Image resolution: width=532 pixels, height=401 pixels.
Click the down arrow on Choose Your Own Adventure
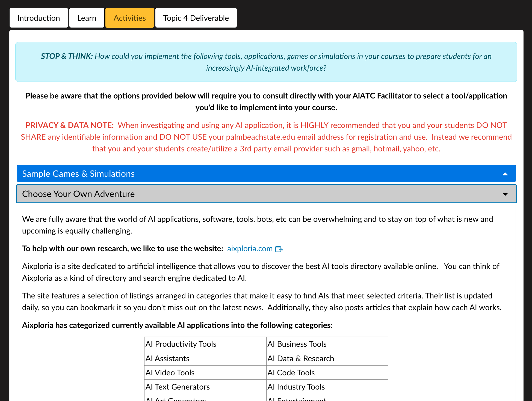505,194
